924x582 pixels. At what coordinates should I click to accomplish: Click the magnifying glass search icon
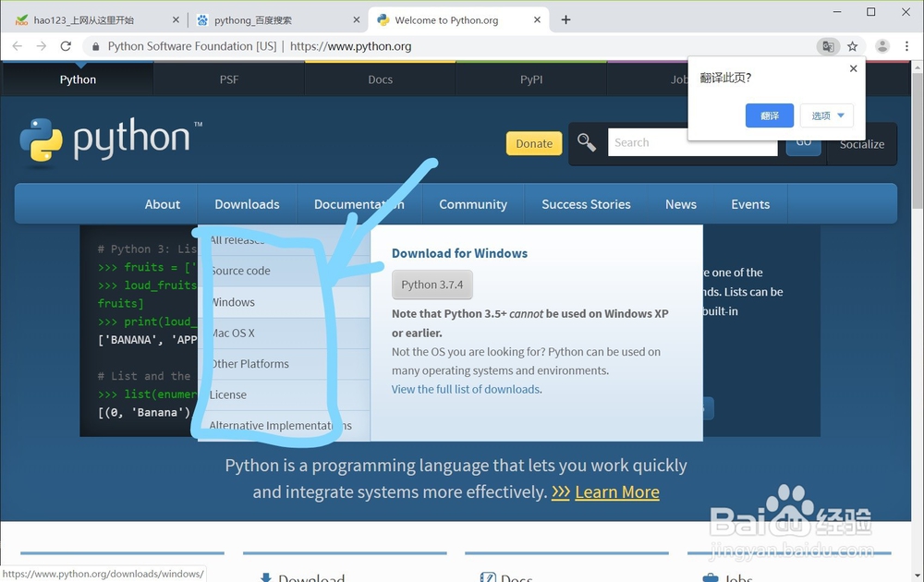pyautogui.click(x=587, y=142)
